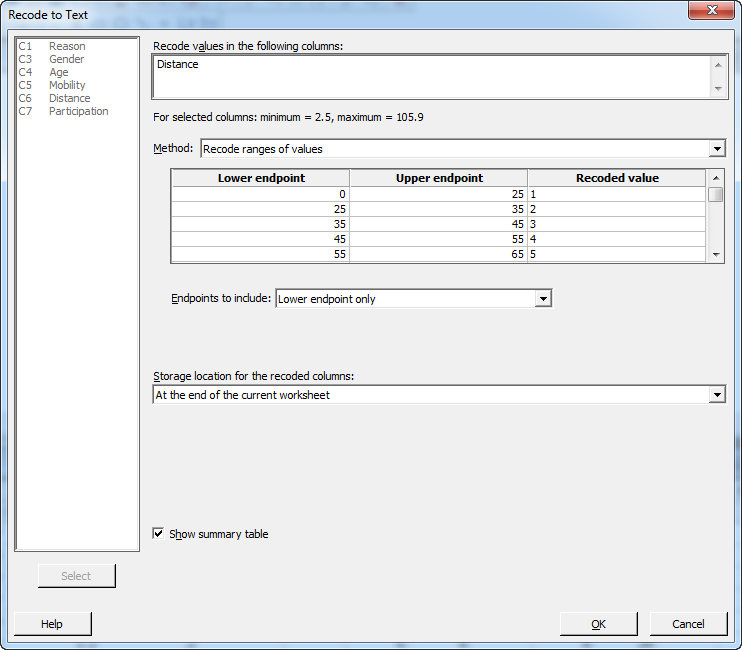742x650 pixels.
Task: Select the C7 Participation column in list
Action: click(78, 111)
